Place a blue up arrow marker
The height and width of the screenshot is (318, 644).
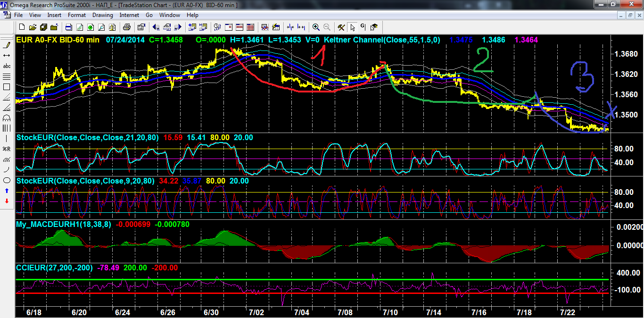tap(7, 191)
